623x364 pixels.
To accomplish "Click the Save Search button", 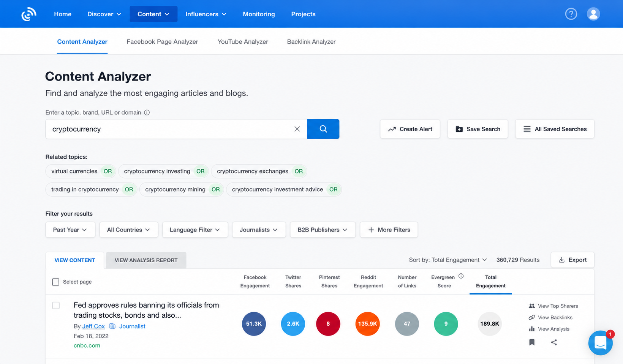I will point(478,129).
